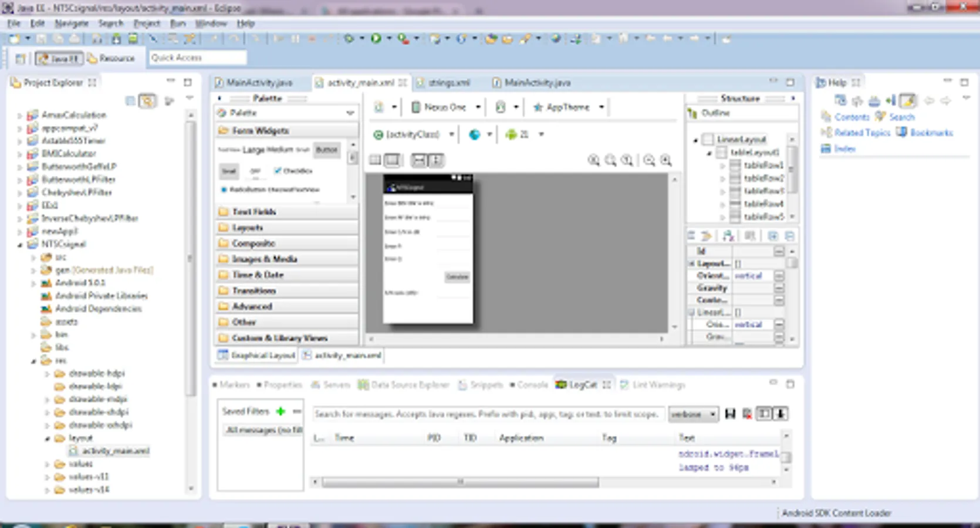Click Link with Editor in Project Explorer

pos(147,101)
